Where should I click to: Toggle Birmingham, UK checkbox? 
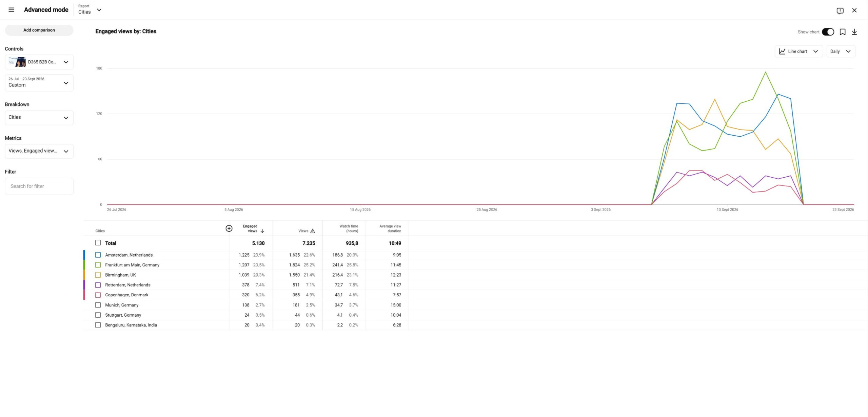98,275
